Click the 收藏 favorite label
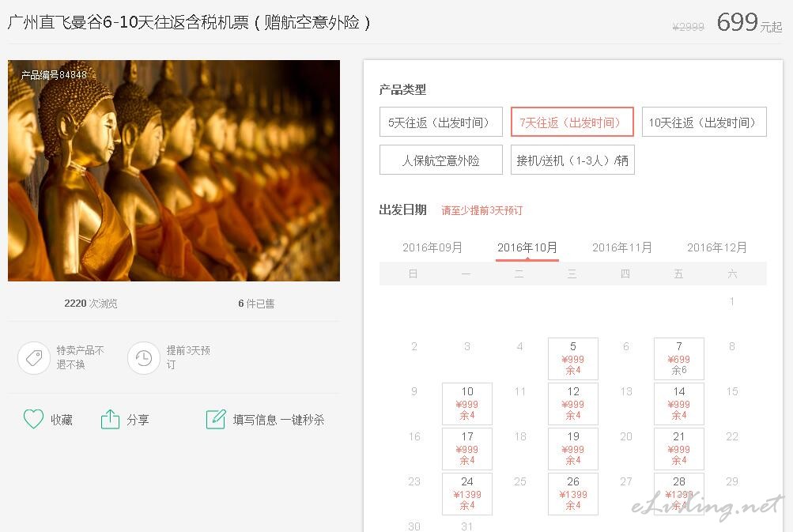Screen dimensions: 793x532 (x=62, y=420)
